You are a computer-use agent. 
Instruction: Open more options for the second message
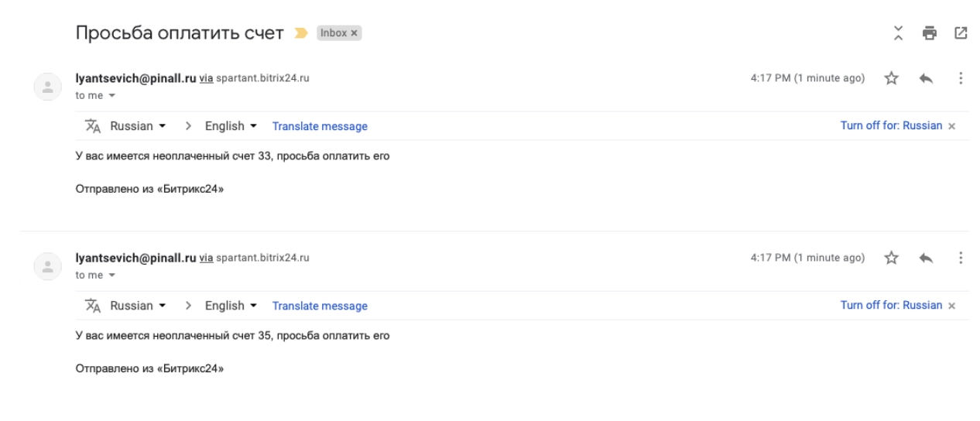[961, 258]
